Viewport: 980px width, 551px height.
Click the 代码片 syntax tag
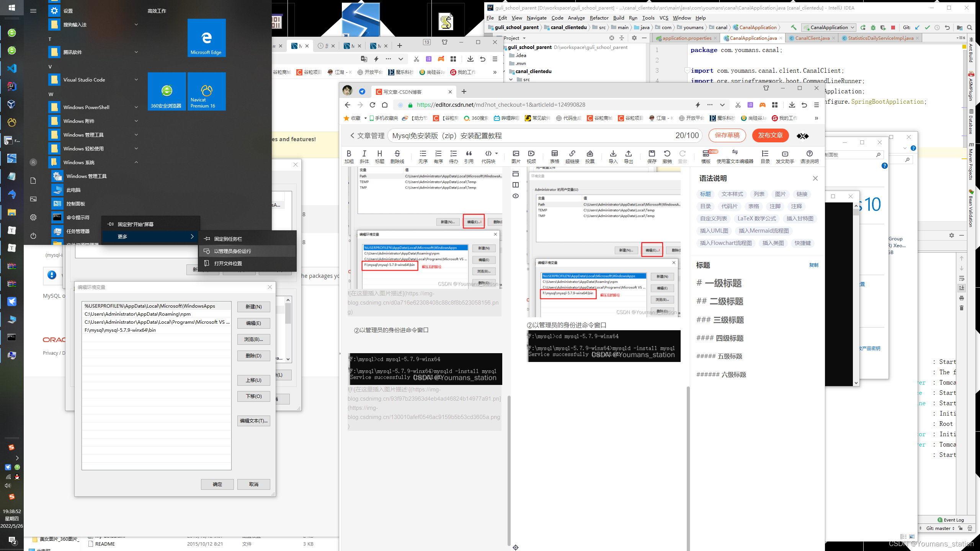tap(729, 206)
